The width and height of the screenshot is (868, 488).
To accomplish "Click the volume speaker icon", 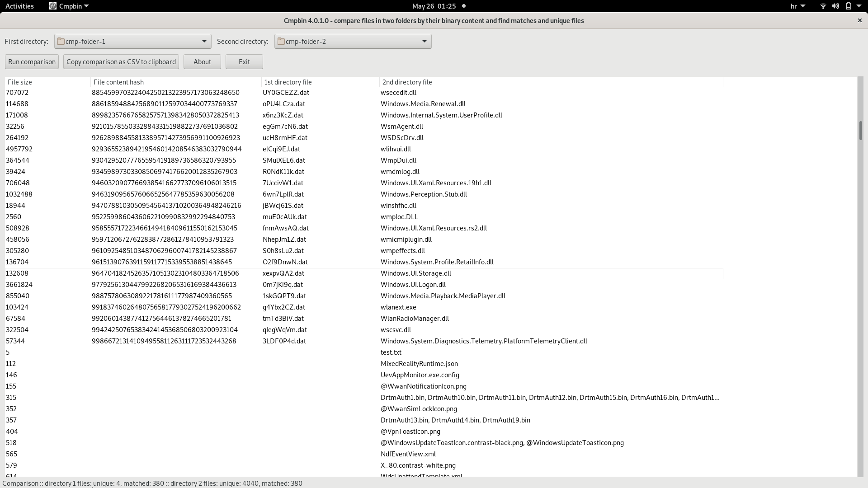I will coord(835,6).
